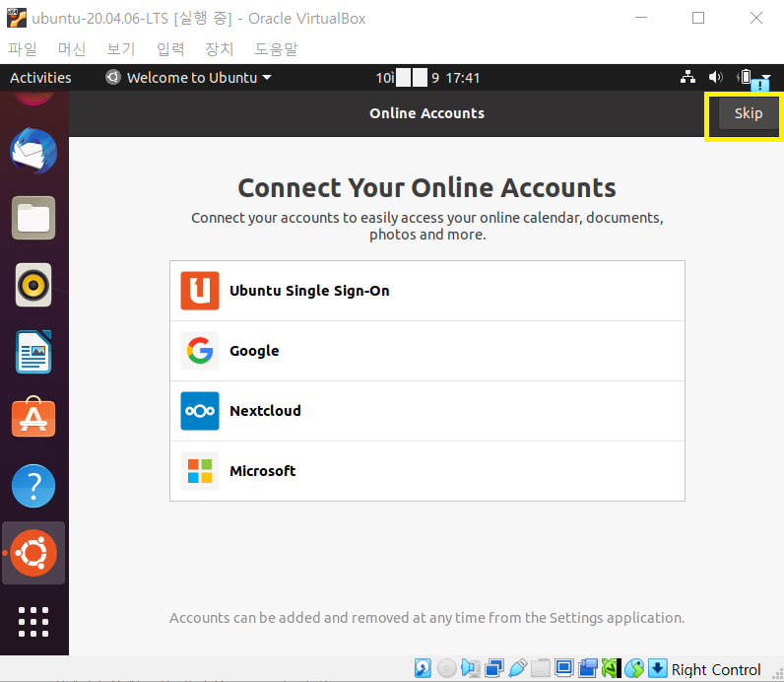Select the Ubuntu welcome app in dock
This screenshot has width=784, height=682.
coord(33,553)
